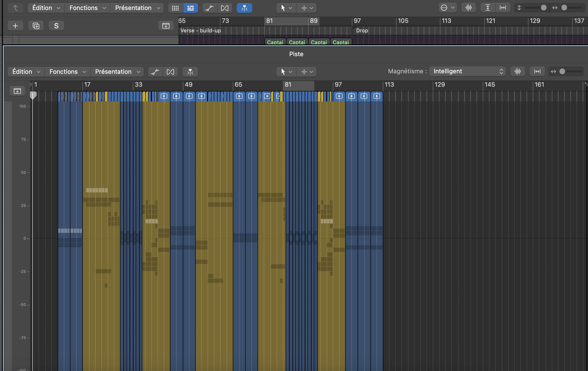Click the waveform zoom icon in Piste editor
The image size is (588, 371).
[518, 72]
